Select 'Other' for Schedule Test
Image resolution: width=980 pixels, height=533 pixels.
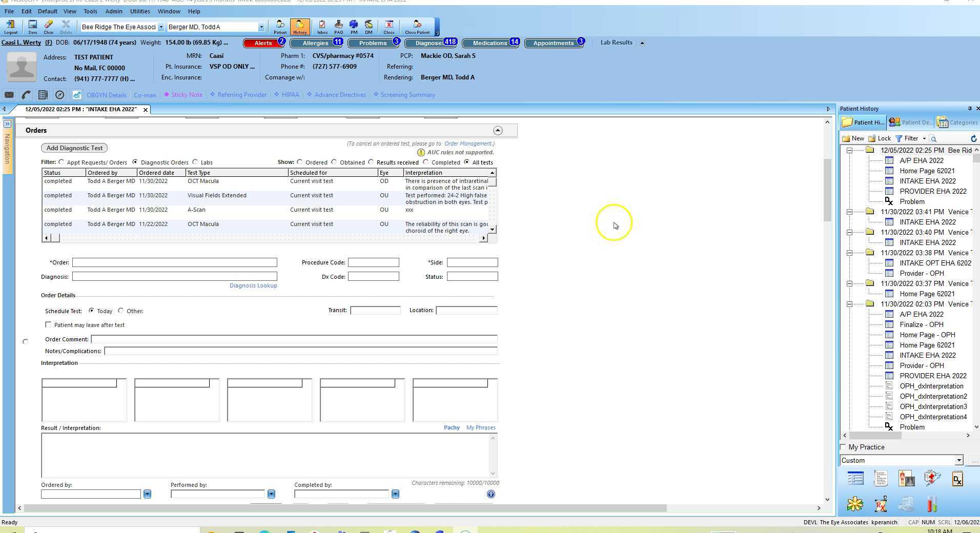tap(121, 311)
